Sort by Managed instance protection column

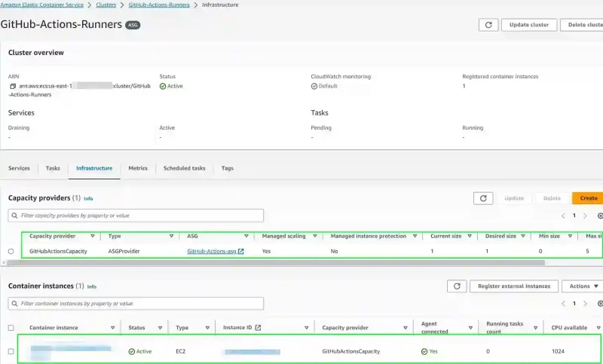(x=415, y=236)
